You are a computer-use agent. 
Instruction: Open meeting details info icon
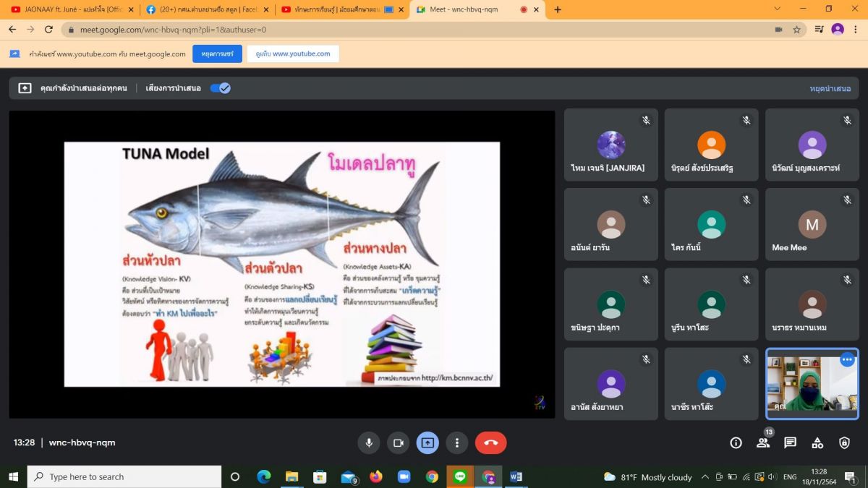click(x=736, y=442)
